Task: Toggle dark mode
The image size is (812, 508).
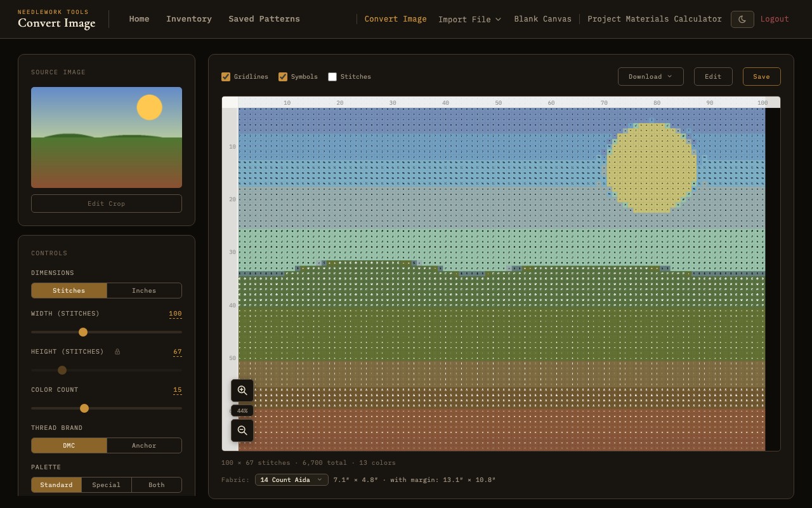Action: tap(742, 19)
